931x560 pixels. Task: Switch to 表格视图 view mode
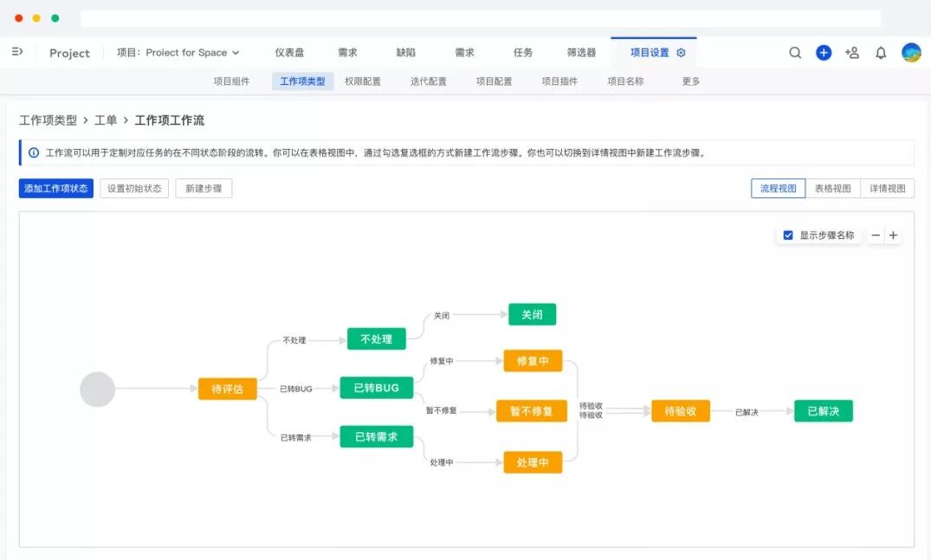coord(832,189)
